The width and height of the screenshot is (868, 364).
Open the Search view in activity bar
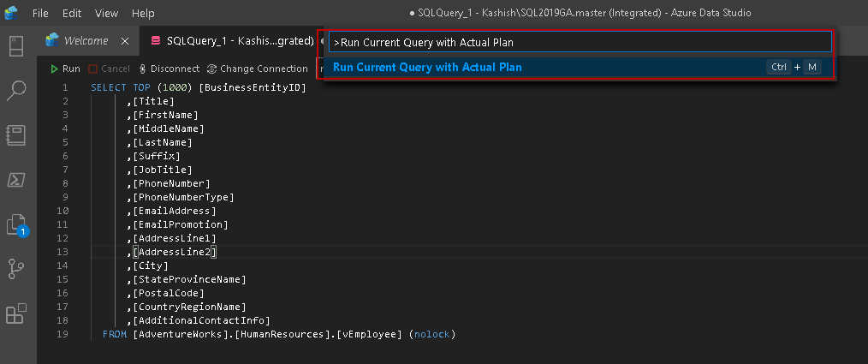[17, 91]
